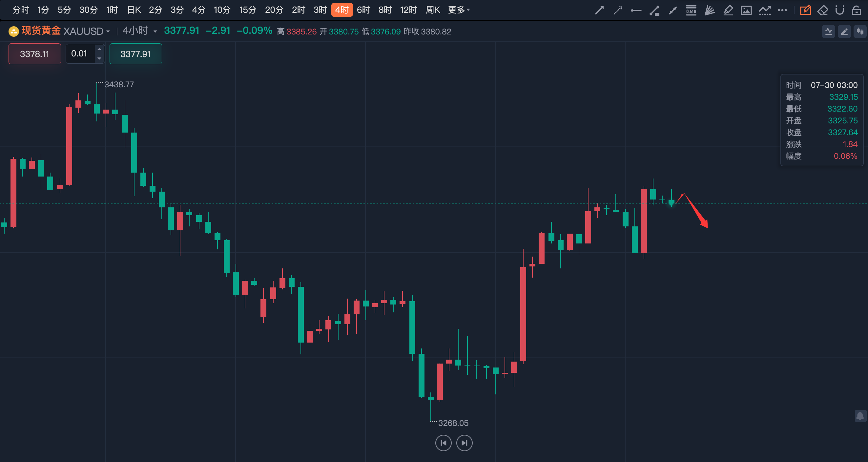
Task: Select the eraser tool
Action: point(822,10)
